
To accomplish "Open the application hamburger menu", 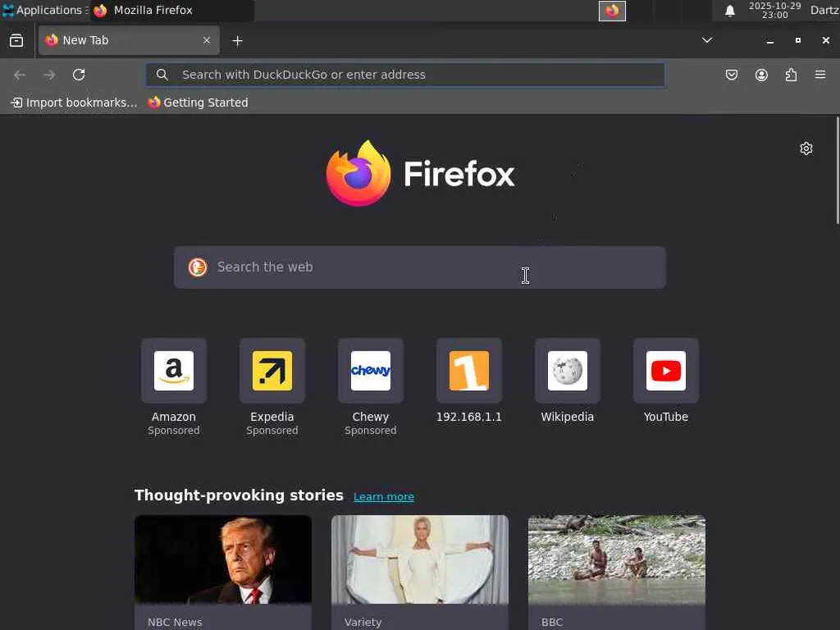I will [820, 75].
